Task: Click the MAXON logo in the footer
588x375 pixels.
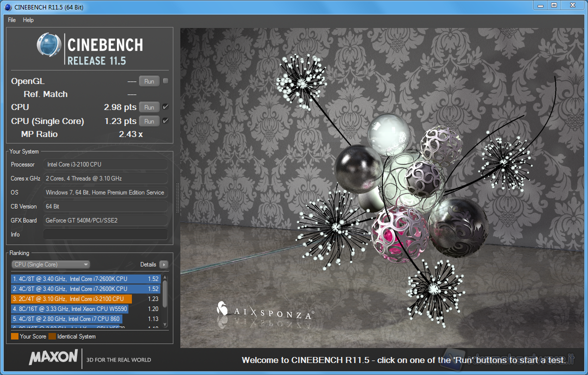Action: 53,357
